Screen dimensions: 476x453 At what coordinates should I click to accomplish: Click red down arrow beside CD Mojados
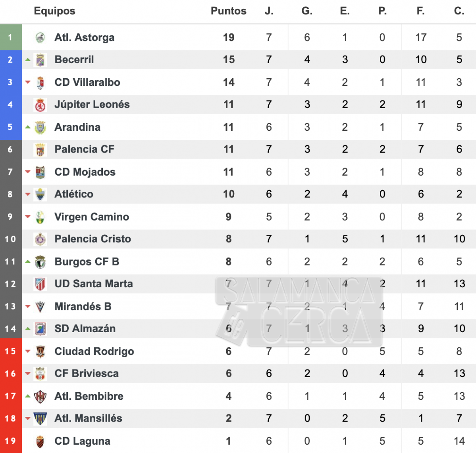coord(28,172)
